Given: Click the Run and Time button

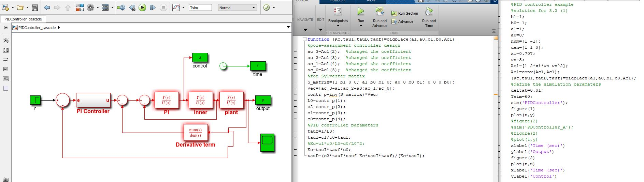Looking at the screenshot, I should pos(429,17).
